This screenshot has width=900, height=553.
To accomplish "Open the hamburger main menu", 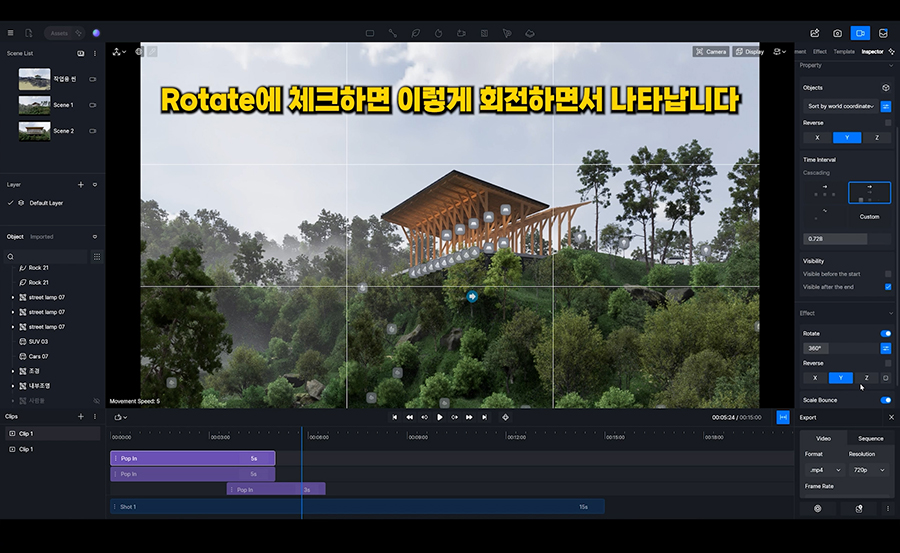I will click(10, 33).
